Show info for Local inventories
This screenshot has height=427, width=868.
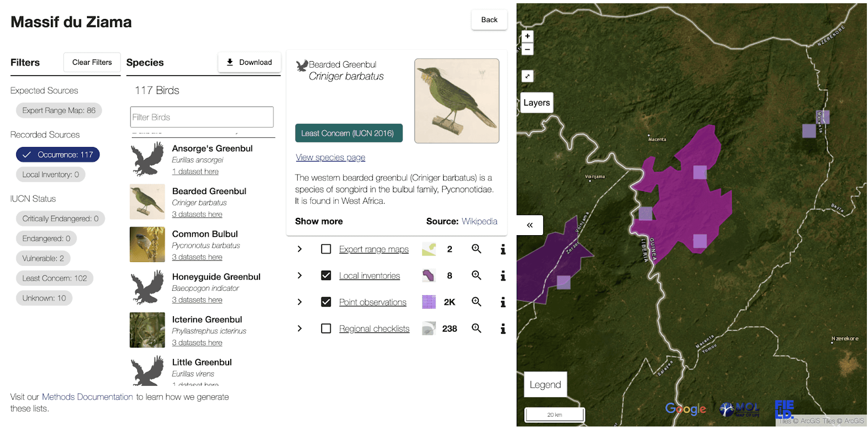[x=503, y=276]
